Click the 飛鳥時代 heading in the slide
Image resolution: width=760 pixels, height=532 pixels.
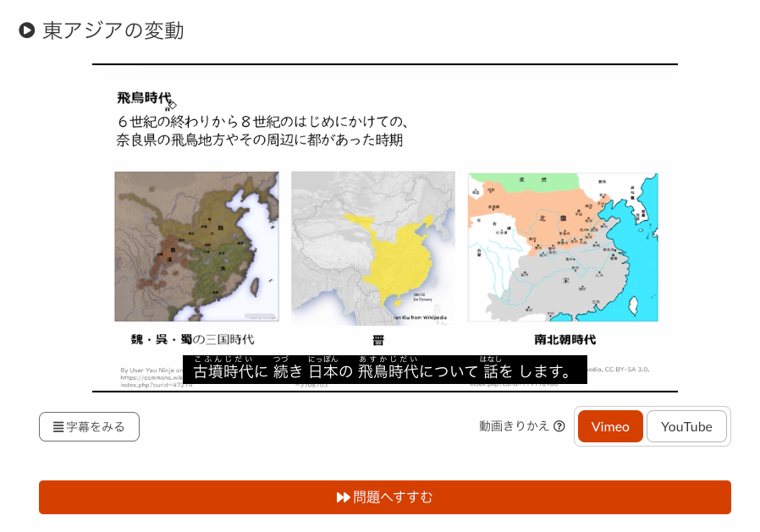144,98
